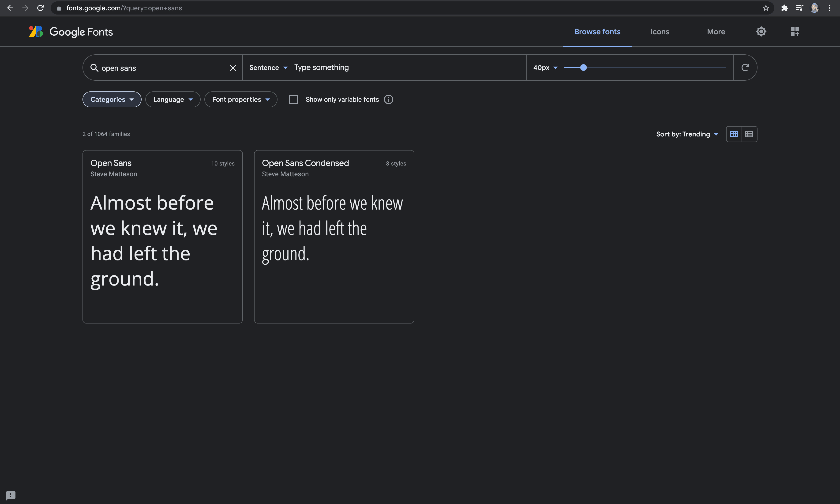
Task: Open the Open Sans font title
Action: point(111,163)
